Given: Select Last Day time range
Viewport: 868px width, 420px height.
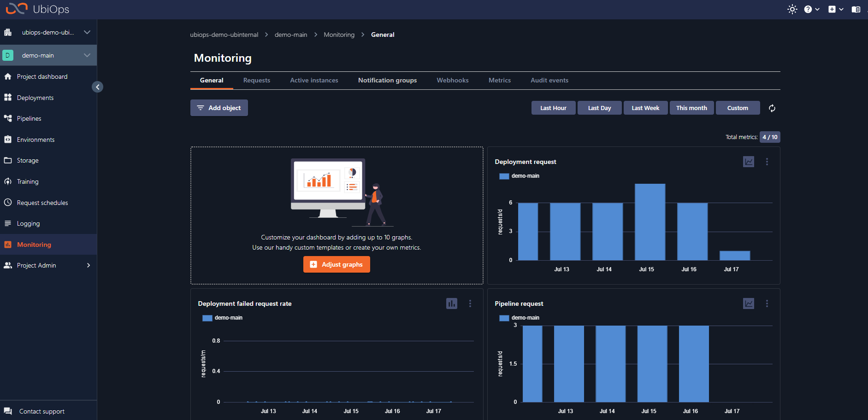Looking at the screenshot, I should 599,108.
